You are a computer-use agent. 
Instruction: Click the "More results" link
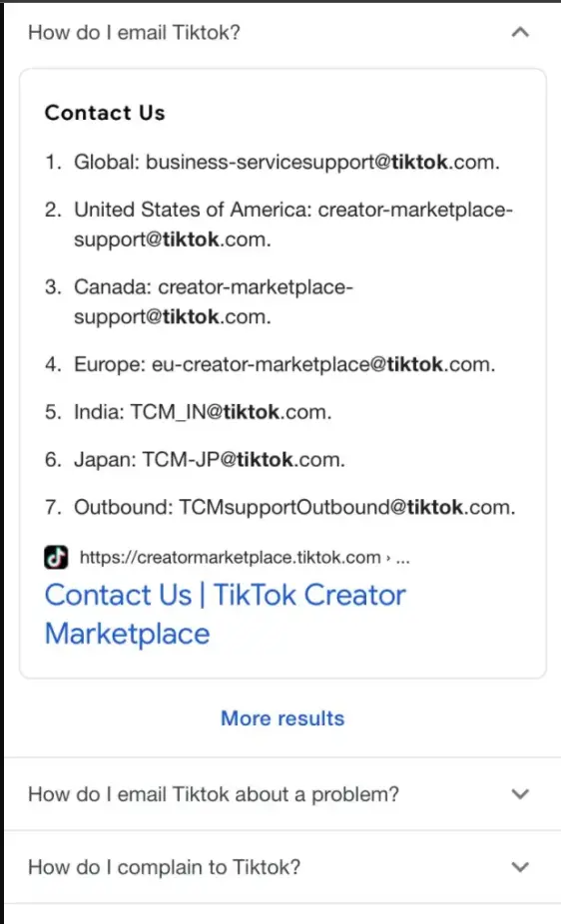click(x=282, y=718)
